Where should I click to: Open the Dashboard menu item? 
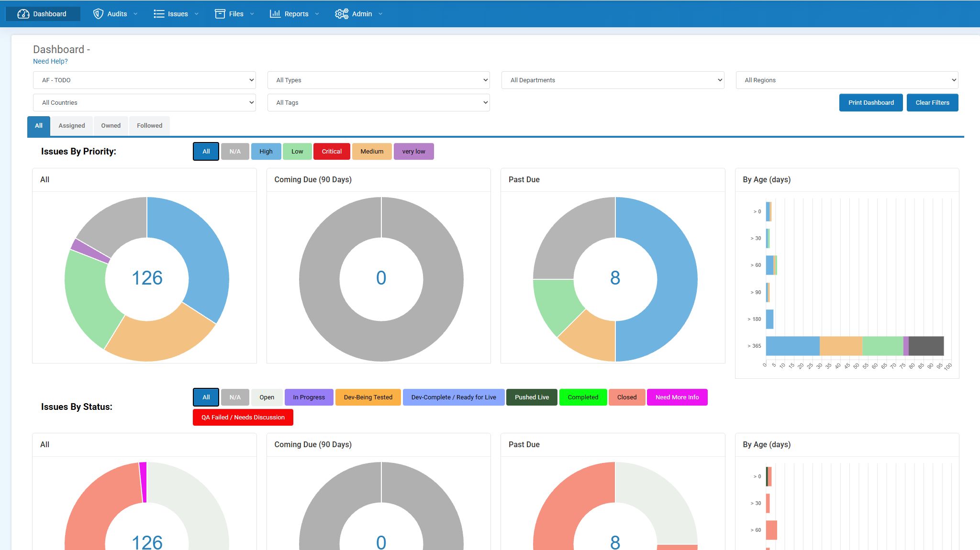(43, 14)
